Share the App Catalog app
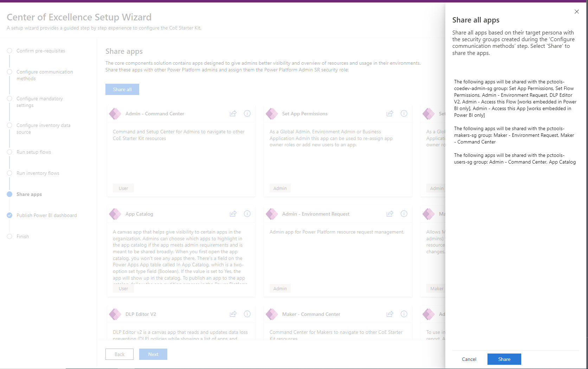The width and height of the screenshot is (588, 369). (233, 214)
